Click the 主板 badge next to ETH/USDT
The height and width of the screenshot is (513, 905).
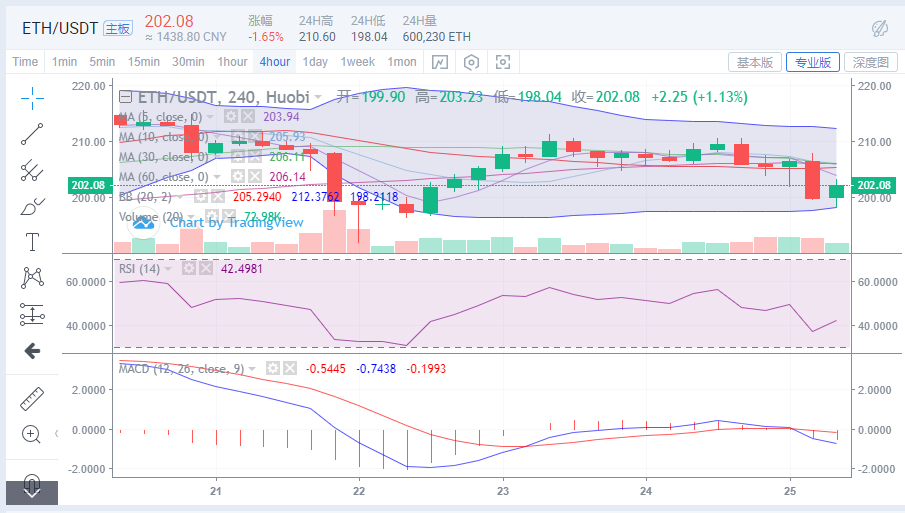pos(118,28)
